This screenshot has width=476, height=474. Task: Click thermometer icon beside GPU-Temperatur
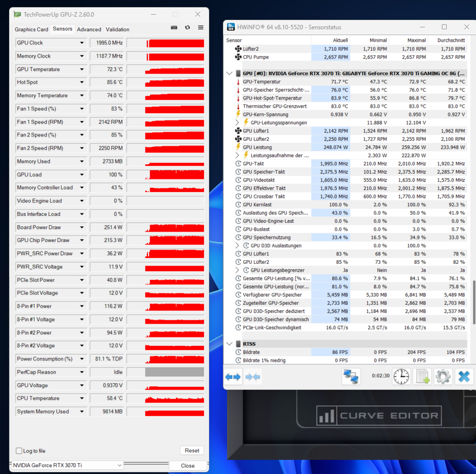point(238,82)
